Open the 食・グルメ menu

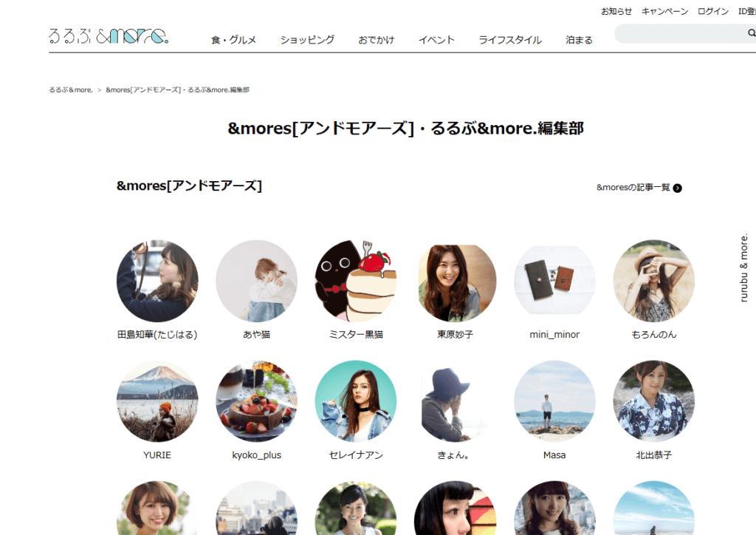[233, 40]
